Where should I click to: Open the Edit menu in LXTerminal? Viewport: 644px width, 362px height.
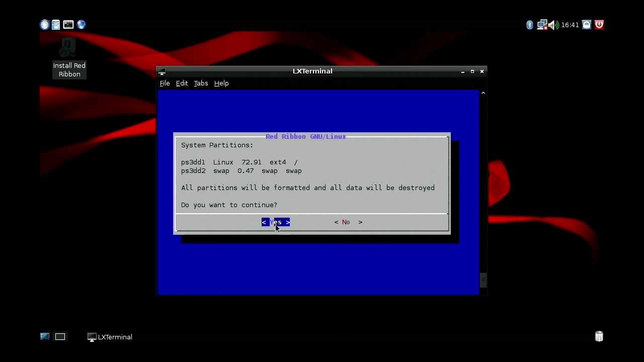(182, 83)
